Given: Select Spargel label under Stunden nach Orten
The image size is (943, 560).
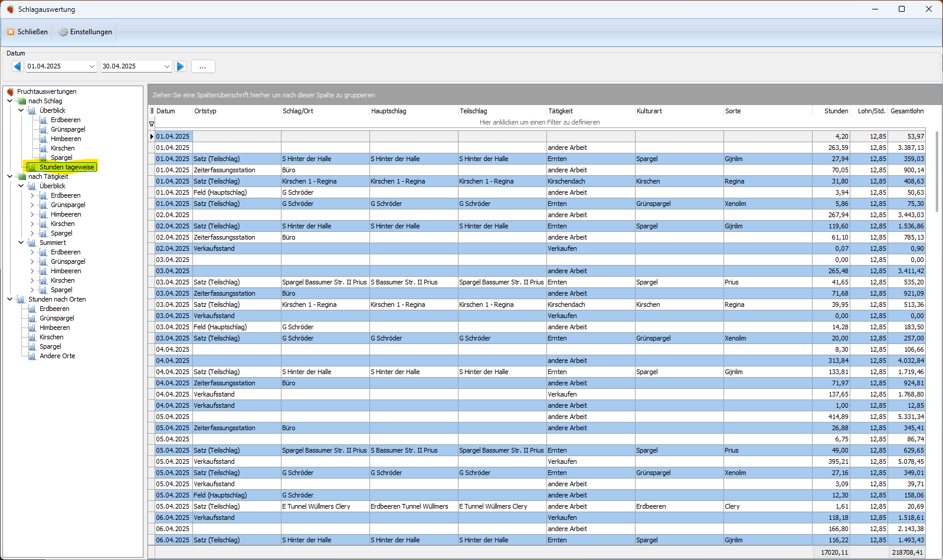Looking at the screenshot, I should point(50,346).
